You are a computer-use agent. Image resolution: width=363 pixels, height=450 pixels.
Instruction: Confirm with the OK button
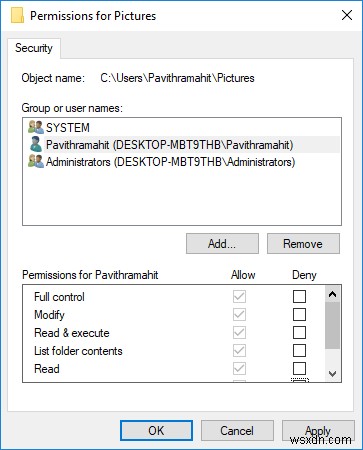[156, 431]
